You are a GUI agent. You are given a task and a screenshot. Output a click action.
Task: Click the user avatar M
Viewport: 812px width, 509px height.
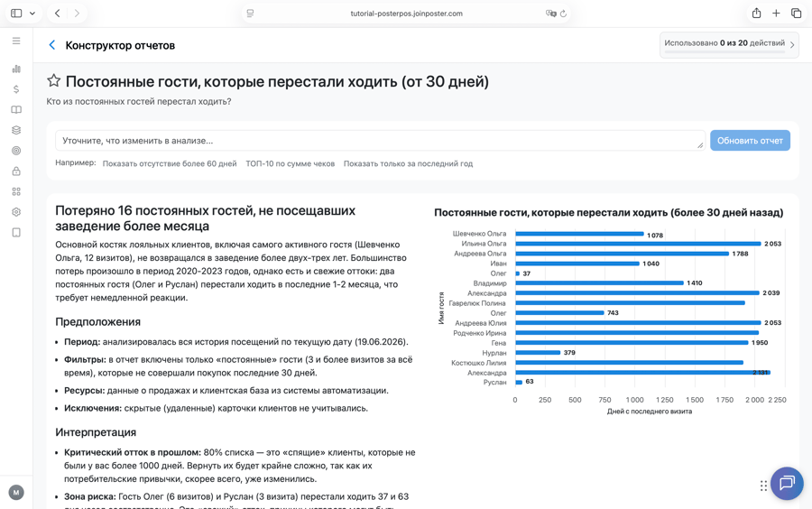click(16, 493)
